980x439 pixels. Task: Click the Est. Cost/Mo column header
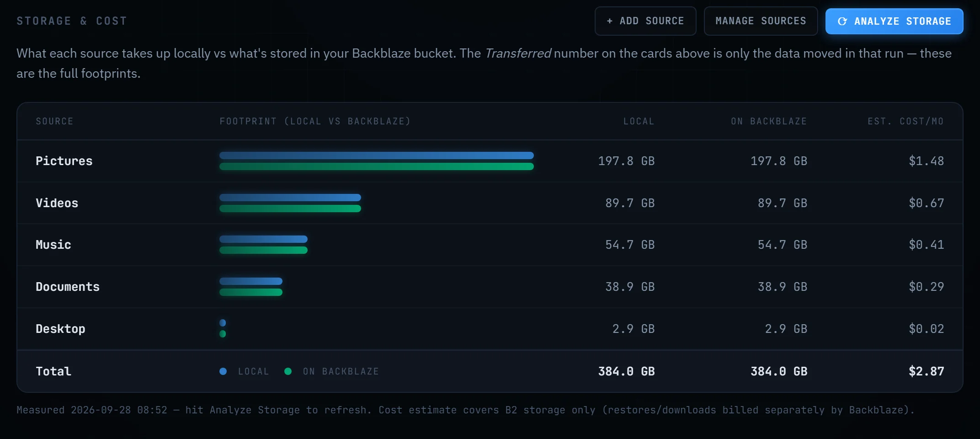[906, 121]
